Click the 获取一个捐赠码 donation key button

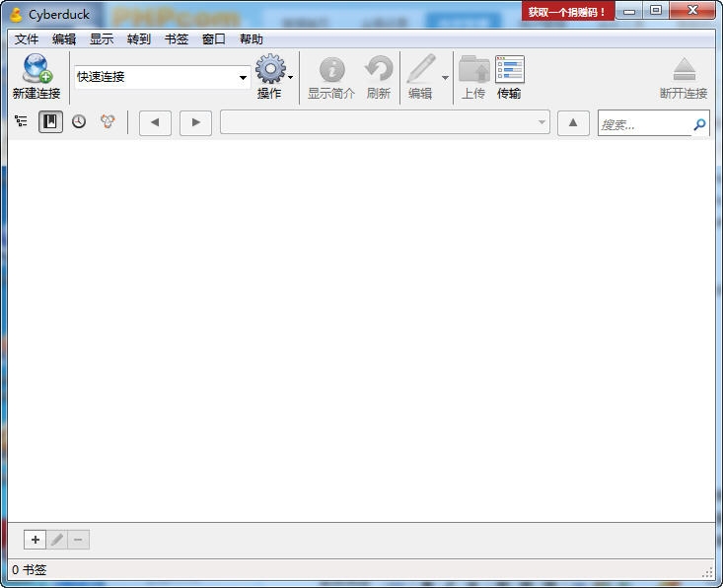click(567, 12)
